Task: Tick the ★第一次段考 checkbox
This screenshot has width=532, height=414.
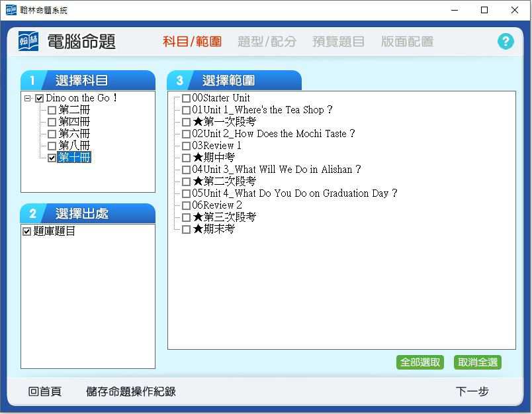Action: pos(187,122)
